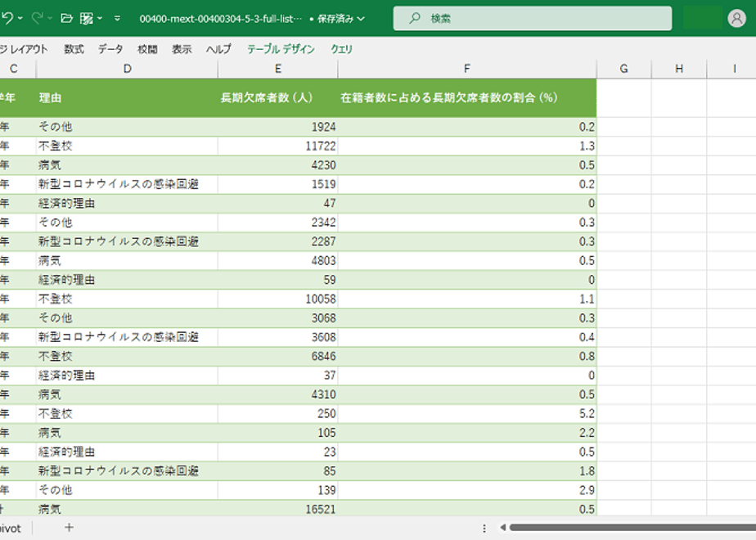Click the 長期欠席者数 (人) header cell
756x540 pixels.
click(277, 98)
